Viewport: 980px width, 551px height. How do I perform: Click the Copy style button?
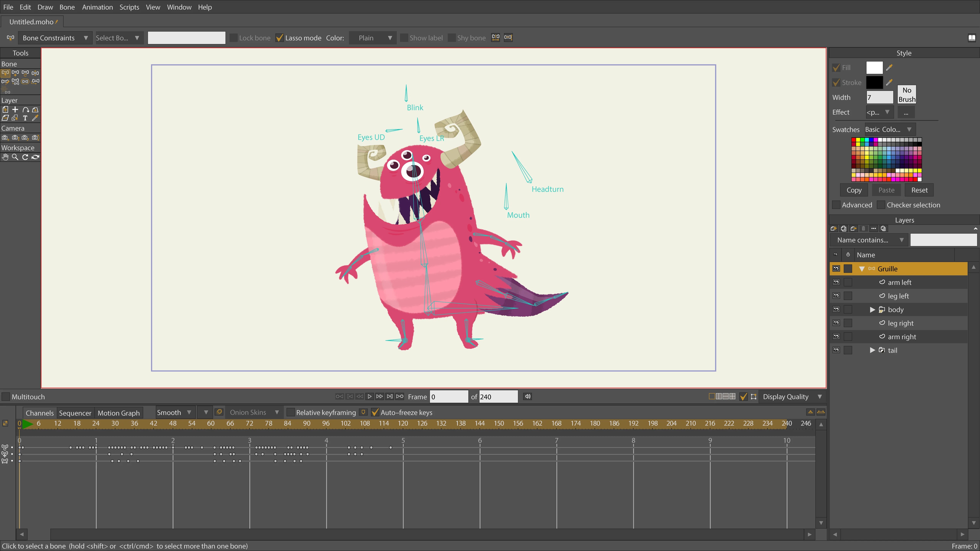click(854, 190)
